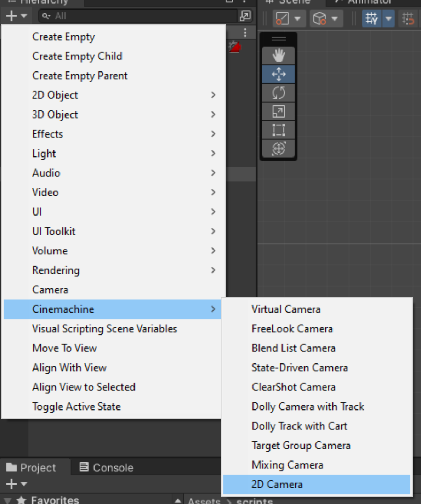The image size is (421, 504).
Task: Click the Hierarchy plus create button
Action: click(x=11, y=16)
